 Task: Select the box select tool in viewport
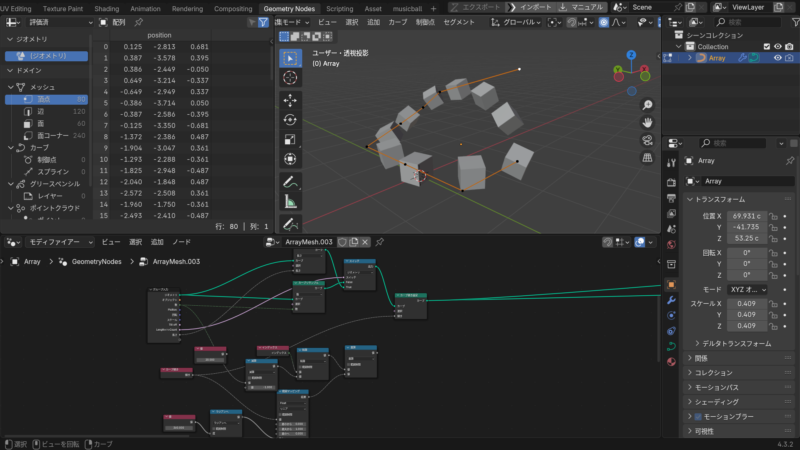coord(290,58)
